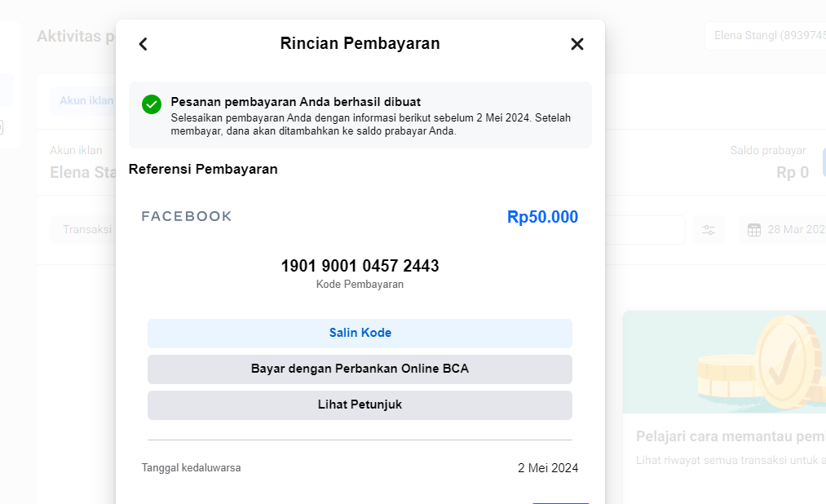Click the Pesanan pembayaran berhasil dibuat message
826x504 pixels.
coord(295,102)
